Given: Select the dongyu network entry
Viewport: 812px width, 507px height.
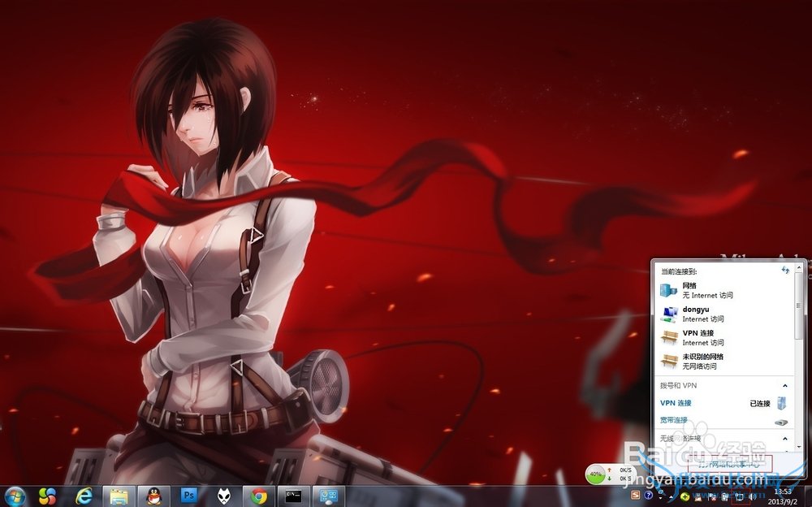Looking at the screenshot, I should pyautogui.click(x=724, y=314).
